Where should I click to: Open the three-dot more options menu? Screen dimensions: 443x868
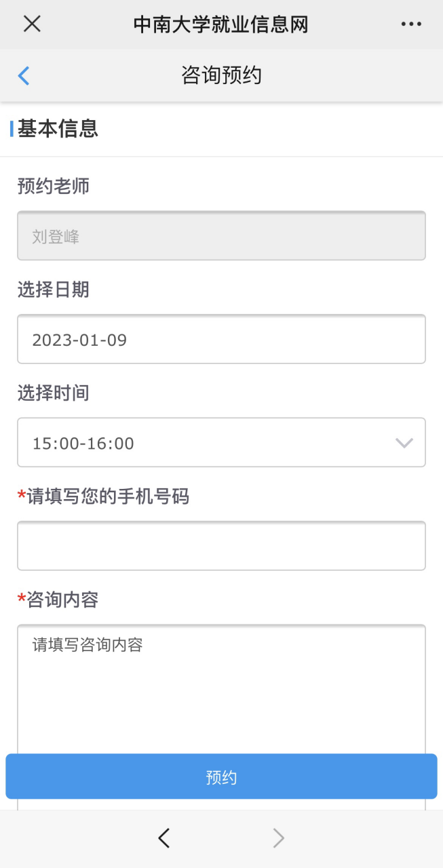411,24
